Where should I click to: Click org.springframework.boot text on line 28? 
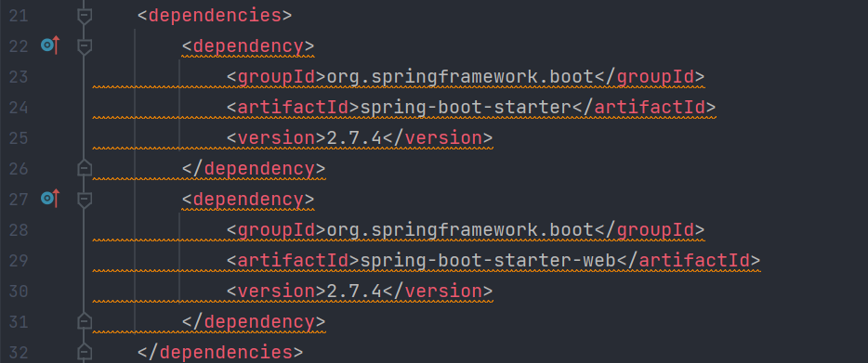(x=461, y=229)
